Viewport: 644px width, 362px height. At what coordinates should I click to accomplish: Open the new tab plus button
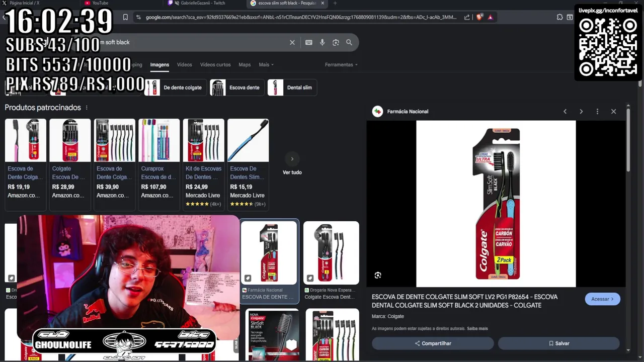335,3
